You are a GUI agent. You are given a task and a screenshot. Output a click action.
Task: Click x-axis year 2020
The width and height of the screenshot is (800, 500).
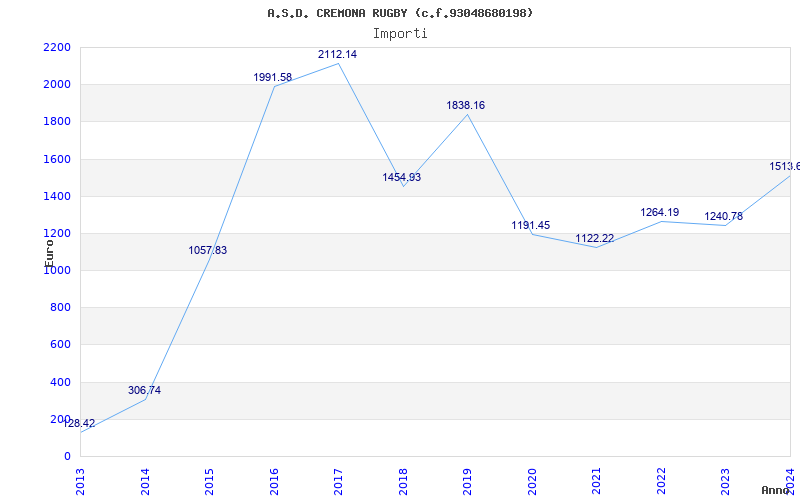tap(533, 482)
